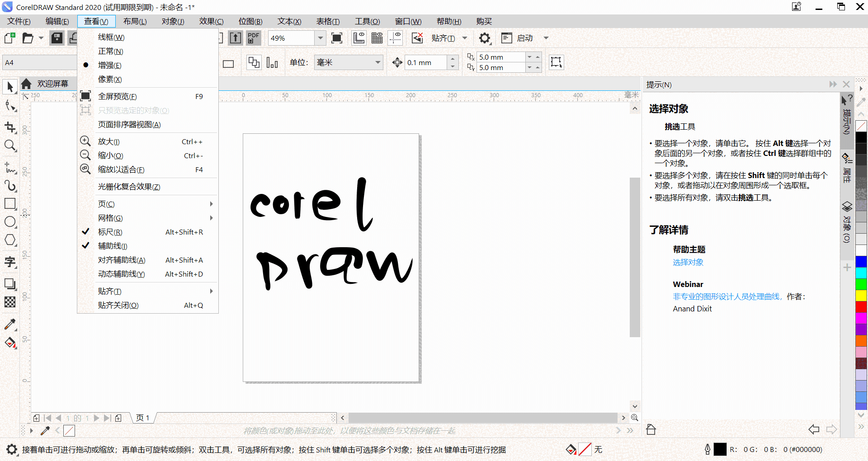Select the Color Eyedropper tool

point(10,324)
